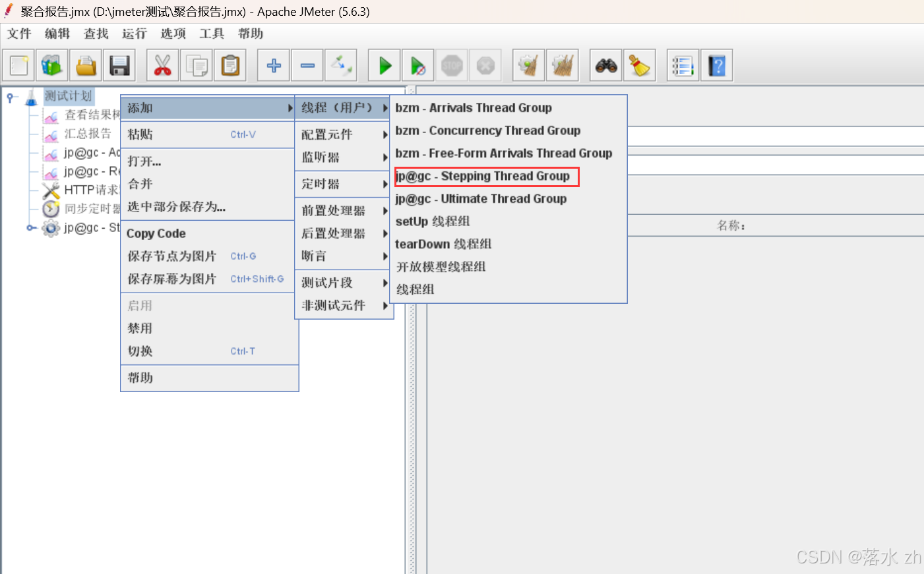Click 禁用 in context menu
The width and height of the screenshot is (924, 574).
(x=210, y=328)
